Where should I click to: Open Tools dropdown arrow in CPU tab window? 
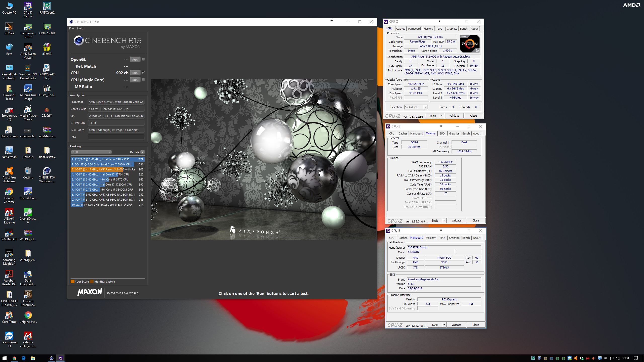click(x=442, y=116)
